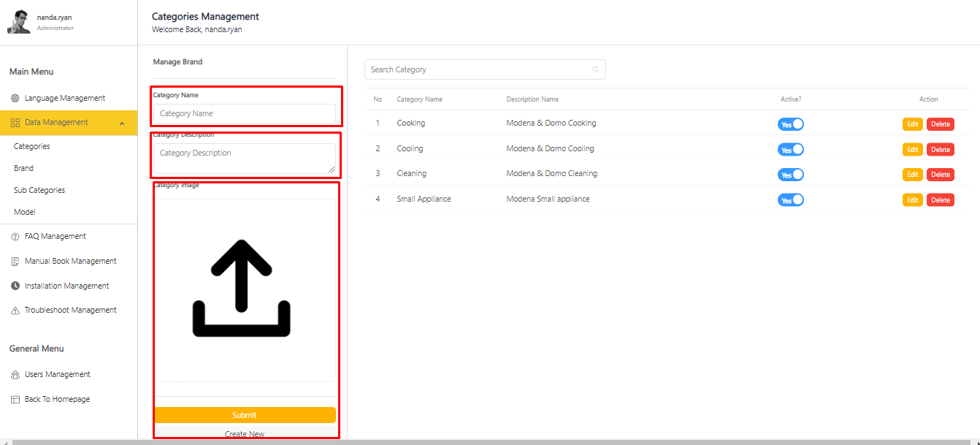Click the question mark icon for FAQ Management
Image resolution: width=980 pixels, height=445 pixels.
(15, 237)
